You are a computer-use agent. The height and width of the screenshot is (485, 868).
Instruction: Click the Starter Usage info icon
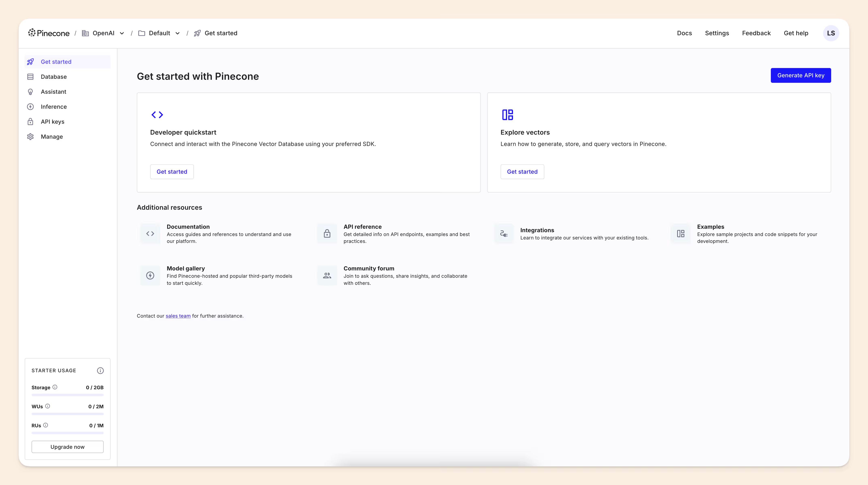[100, 370]
